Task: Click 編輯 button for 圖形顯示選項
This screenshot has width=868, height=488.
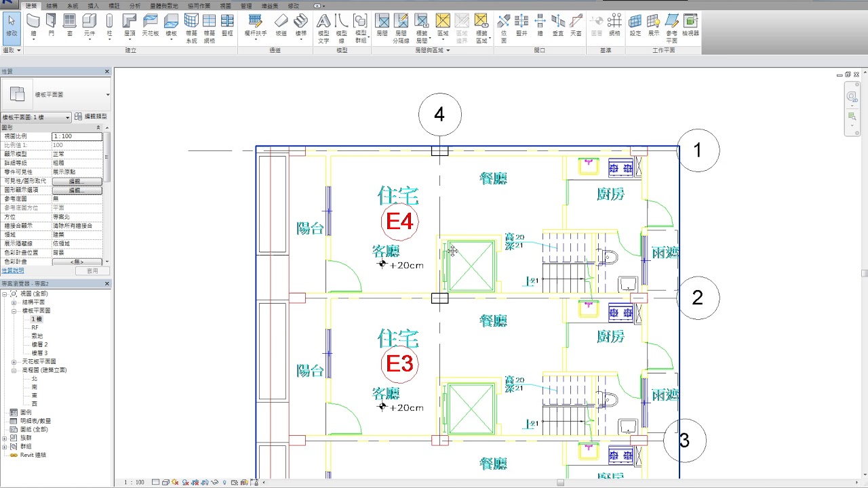Action: pos(77,190)
